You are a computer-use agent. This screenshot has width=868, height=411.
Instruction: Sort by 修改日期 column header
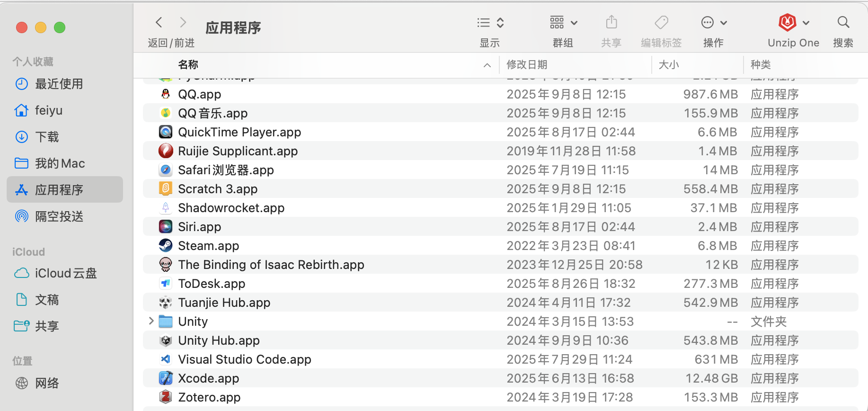527,64
